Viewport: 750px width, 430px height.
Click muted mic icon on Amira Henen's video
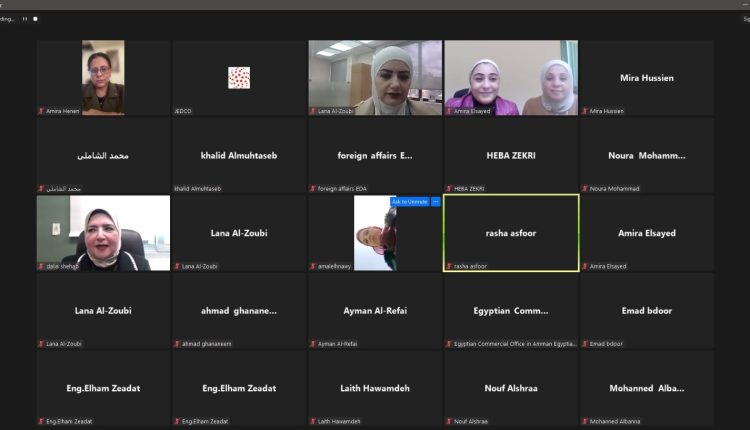click(42, 111)
